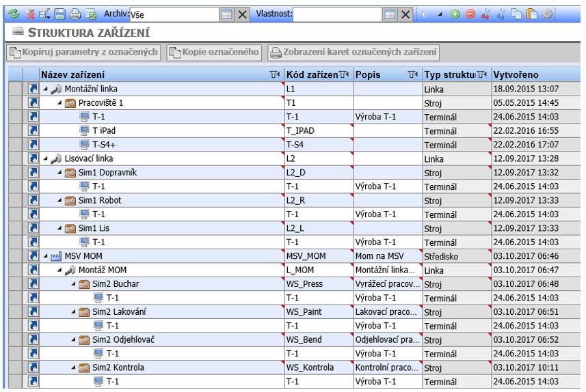Open the filter settings grid icon

(x=44, y=14)
